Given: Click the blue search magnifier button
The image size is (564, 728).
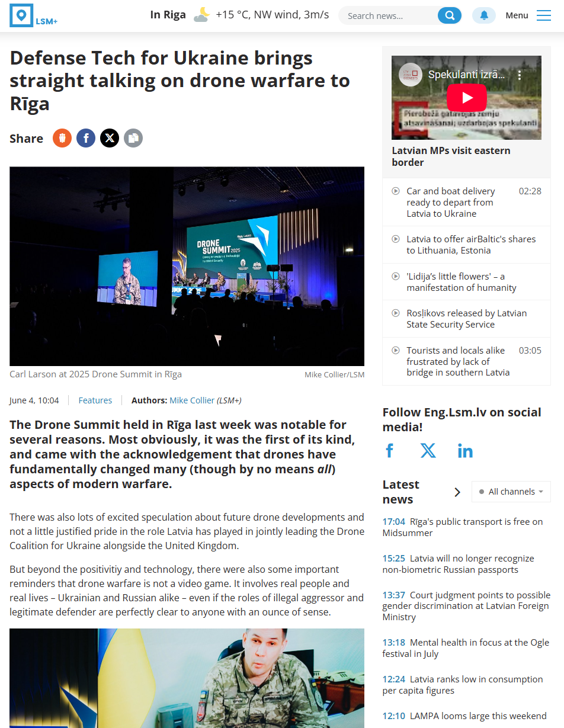Looking at the screenshot, I should tap(450, 15).
